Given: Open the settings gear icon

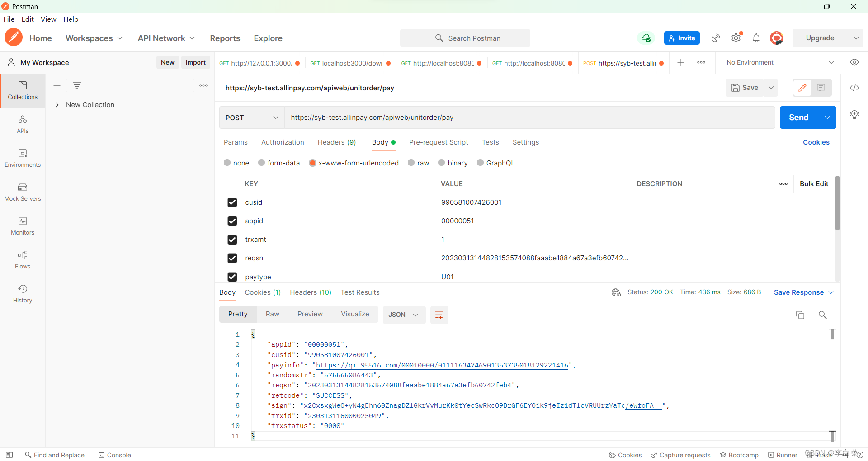Looking at the screenshot, I should tap(736, 38).
